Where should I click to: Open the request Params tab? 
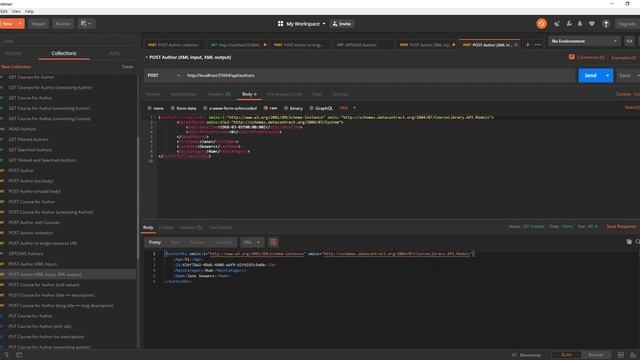153,94
